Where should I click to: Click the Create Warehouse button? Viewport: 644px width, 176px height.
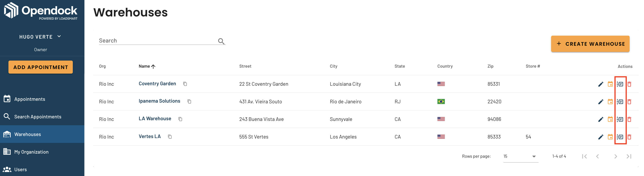590,44
